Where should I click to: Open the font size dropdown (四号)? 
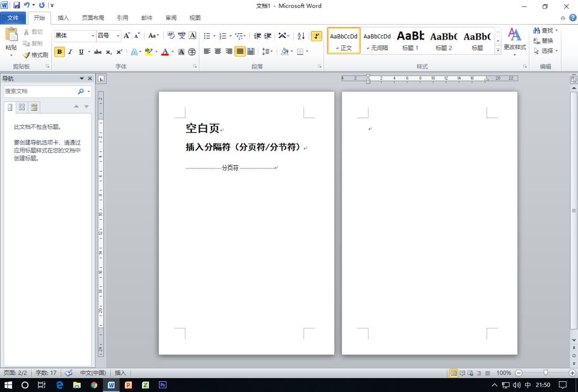tap(118, 36)
